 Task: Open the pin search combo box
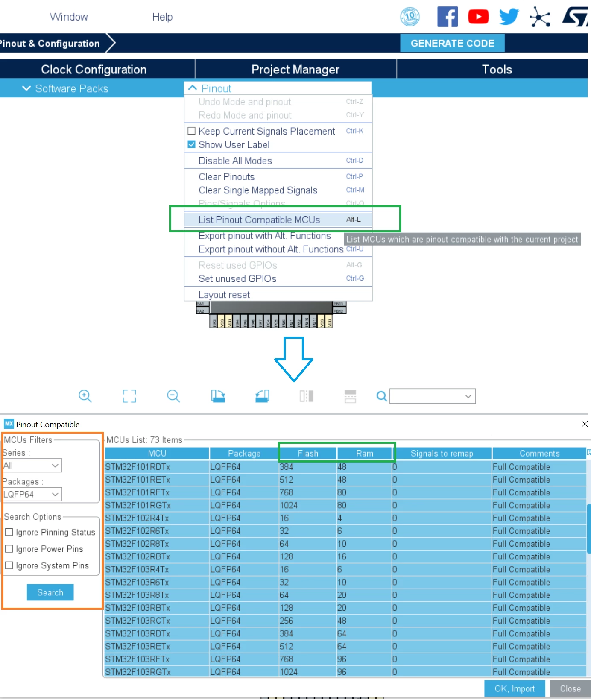[x=433, y=396]
